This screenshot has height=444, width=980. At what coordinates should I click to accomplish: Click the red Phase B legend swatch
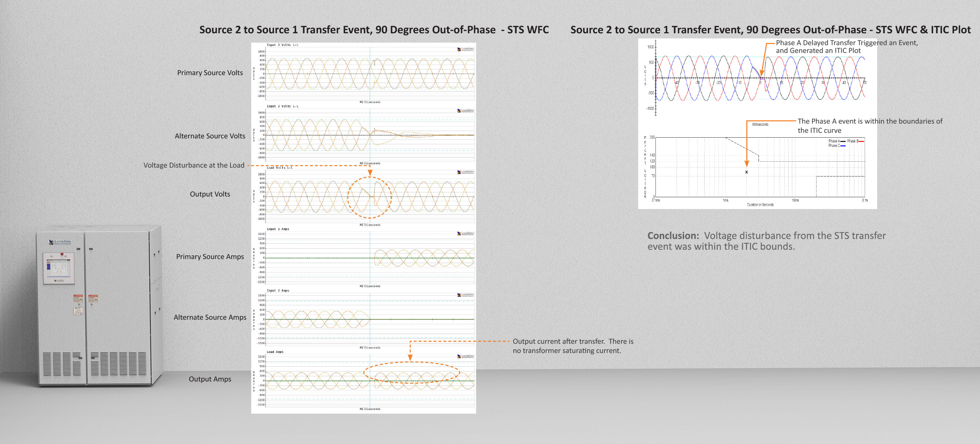861,141
